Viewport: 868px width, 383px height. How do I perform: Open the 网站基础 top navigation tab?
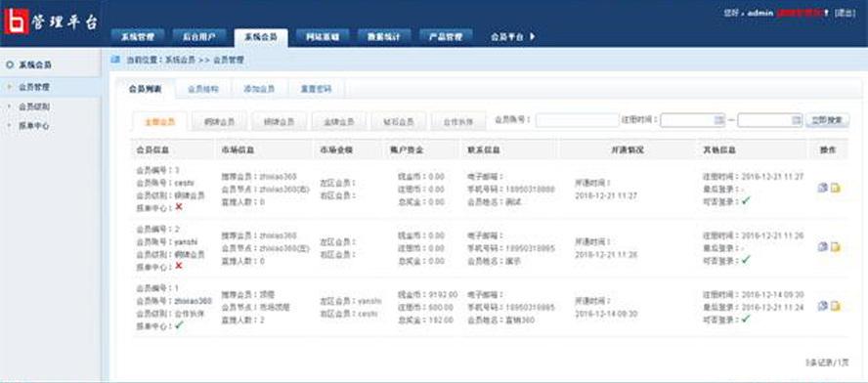(x=323, y=37)
